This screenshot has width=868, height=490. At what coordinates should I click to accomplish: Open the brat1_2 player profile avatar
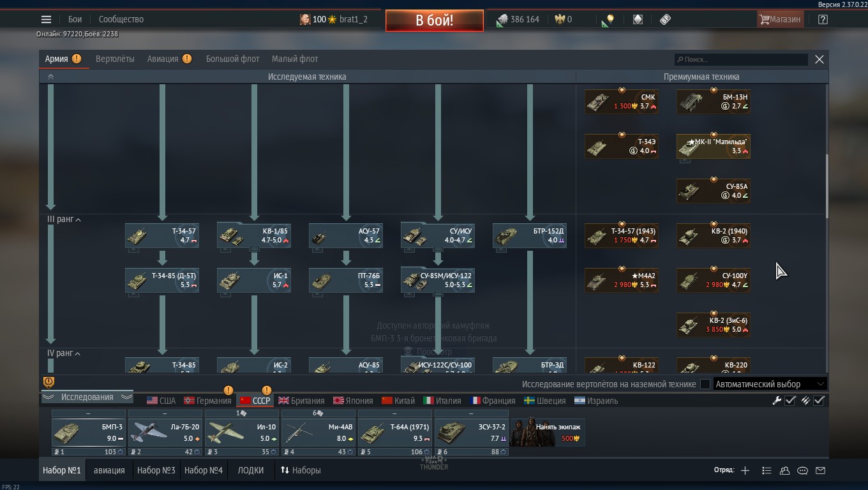click(x=305, y=19)
